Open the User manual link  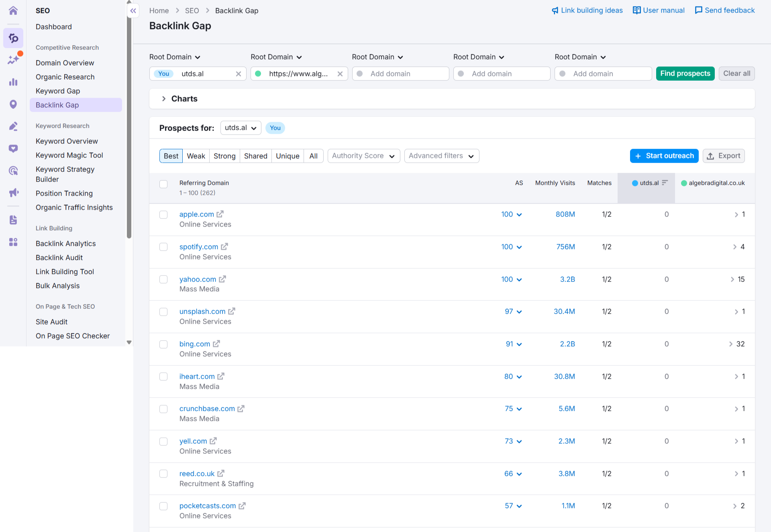pos(659,10)
